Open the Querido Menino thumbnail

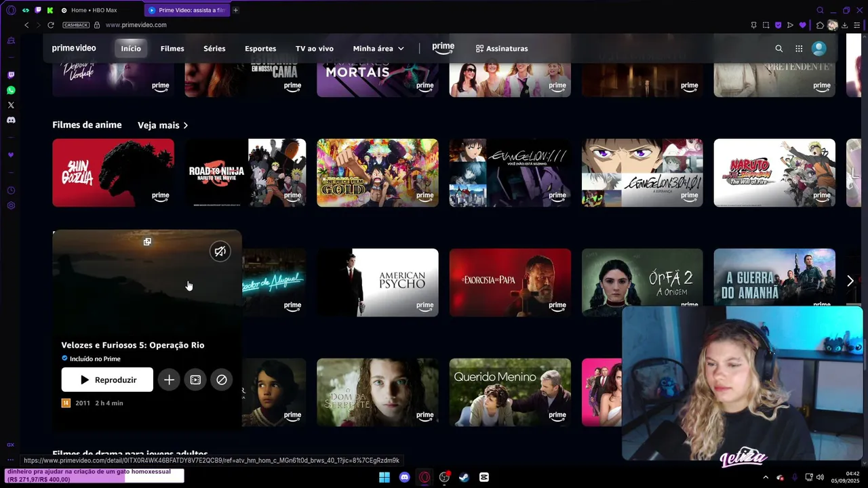(x=510, y=392)
